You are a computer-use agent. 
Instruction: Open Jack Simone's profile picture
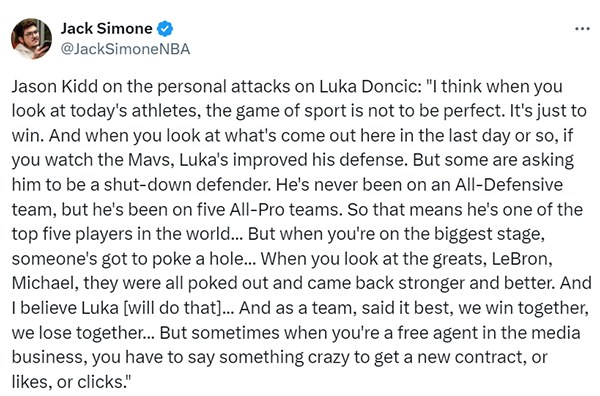31,39
